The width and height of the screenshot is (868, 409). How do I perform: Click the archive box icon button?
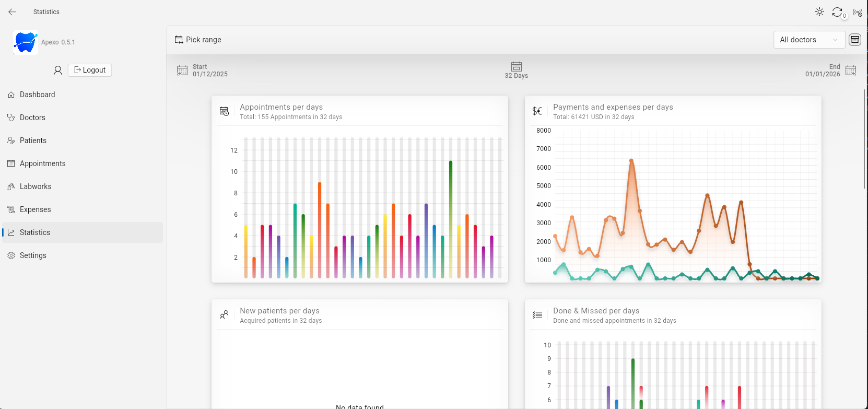[855, 40]
